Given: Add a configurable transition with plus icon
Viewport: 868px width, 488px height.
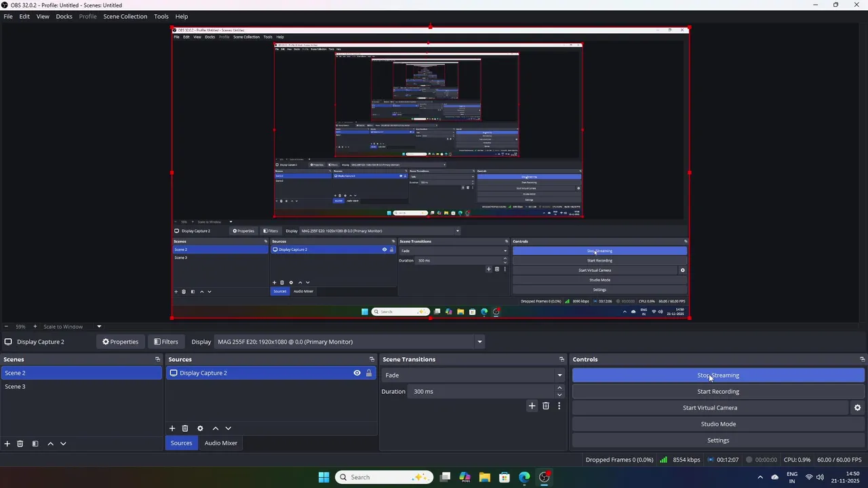Looking at the screenshot, I should tap(532, 406).
